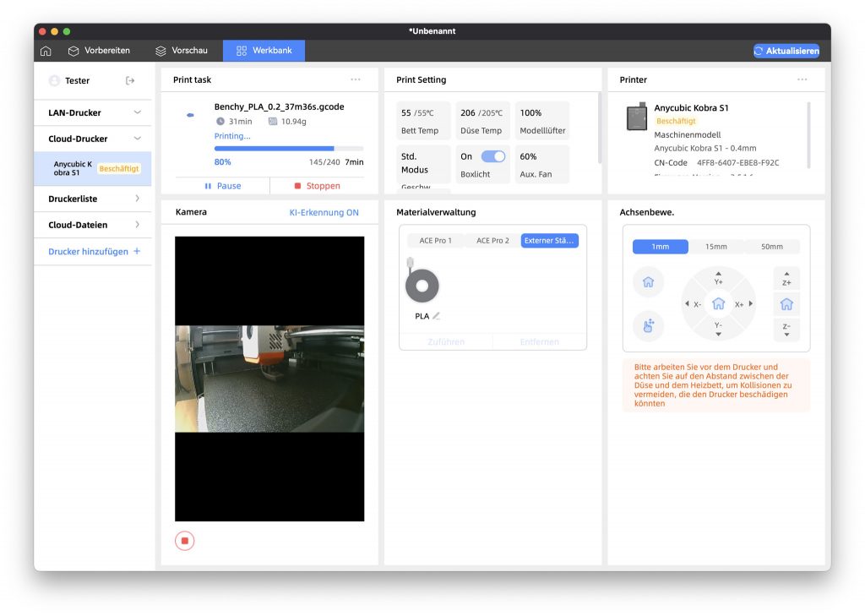Image resolution: width=865 pixels, height=616 pixels.
Task: Stop the camera recording with red button
Action: (185, 541)
